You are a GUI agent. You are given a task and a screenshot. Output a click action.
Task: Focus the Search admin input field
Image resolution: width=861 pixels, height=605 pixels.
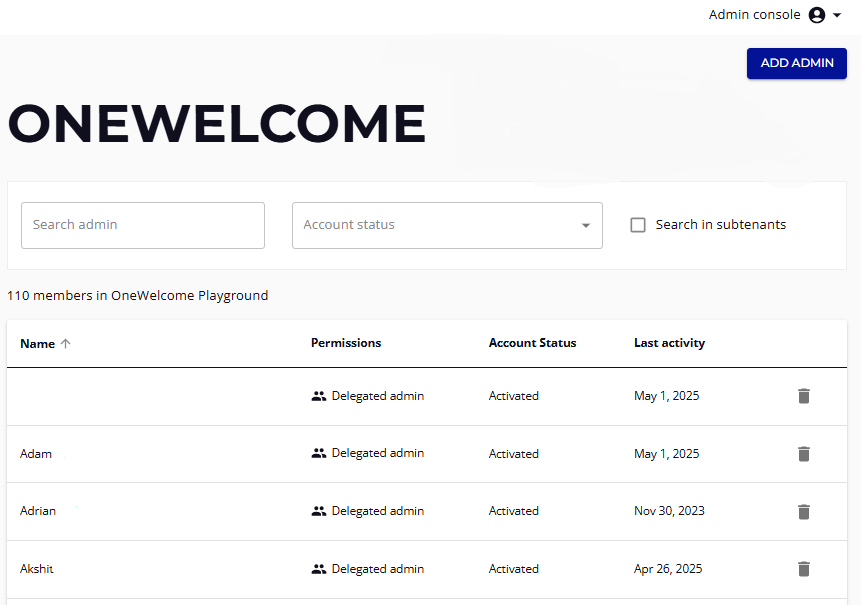[143, 225]
